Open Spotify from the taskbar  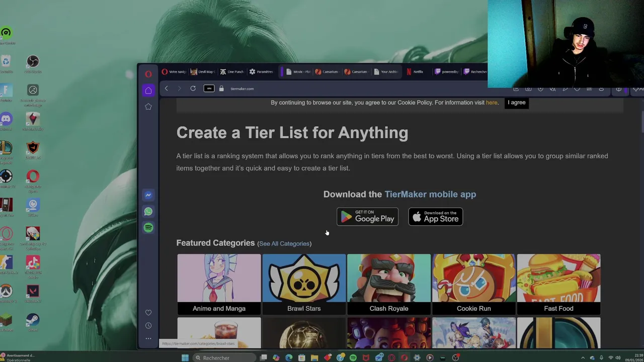(x=353, y=358)
